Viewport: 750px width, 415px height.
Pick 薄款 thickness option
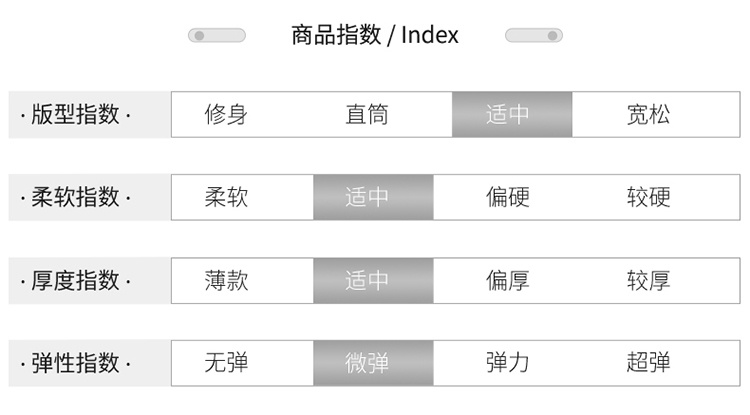click(x=226, y=281)
